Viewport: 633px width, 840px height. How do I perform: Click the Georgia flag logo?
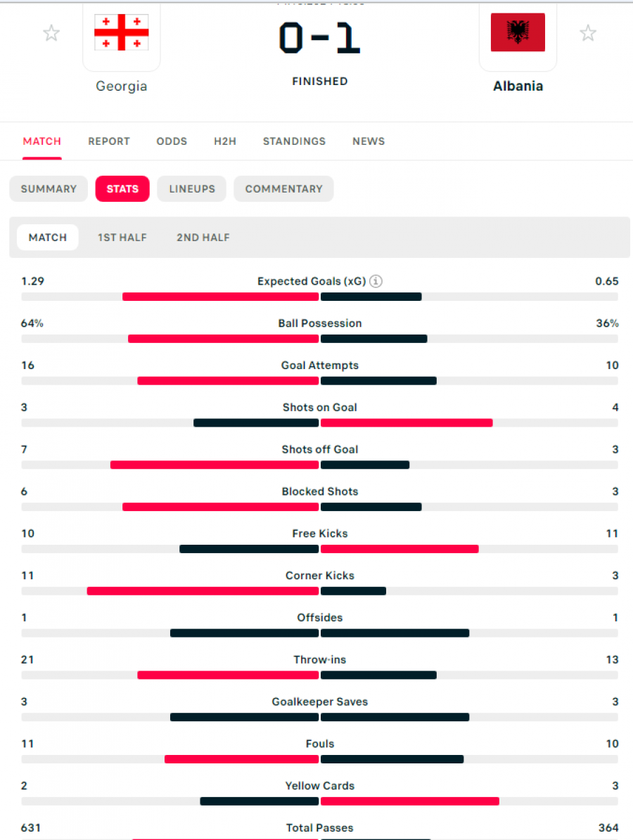[121, 32]
